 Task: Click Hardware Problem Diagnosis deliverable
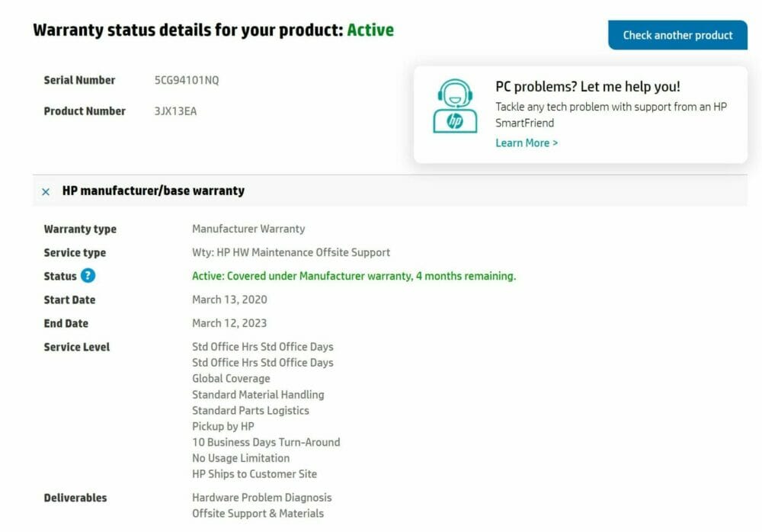tap(261, 498)
